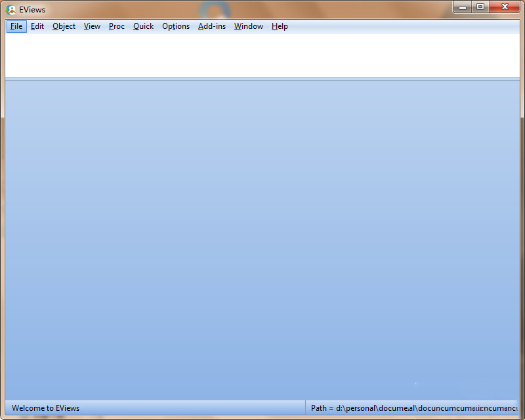
Task: Click the EViews title bar text
Action: (31, 9)
